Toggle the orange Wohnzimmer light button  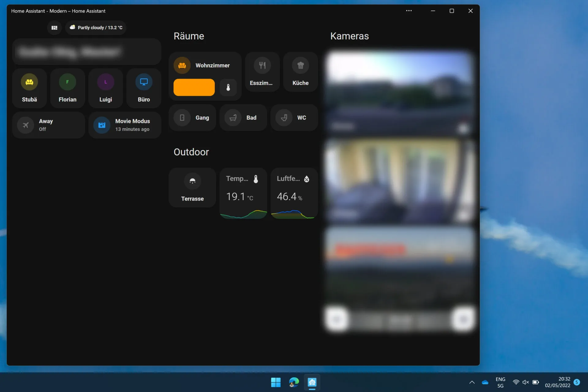pos(194,87)
